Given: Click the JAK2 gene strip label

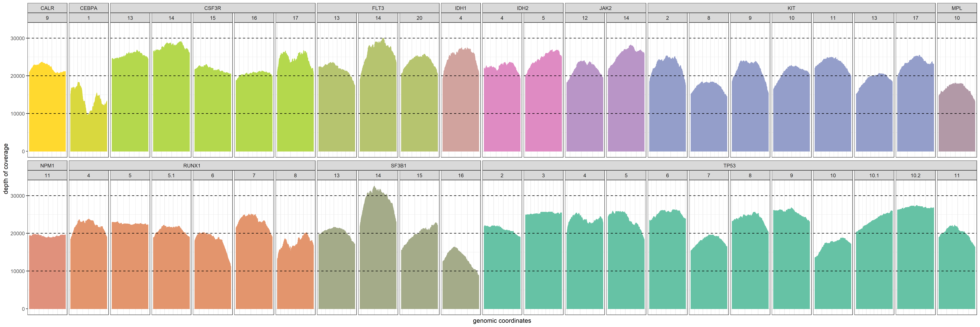Looking at the screenshot, I should (605, 8).
